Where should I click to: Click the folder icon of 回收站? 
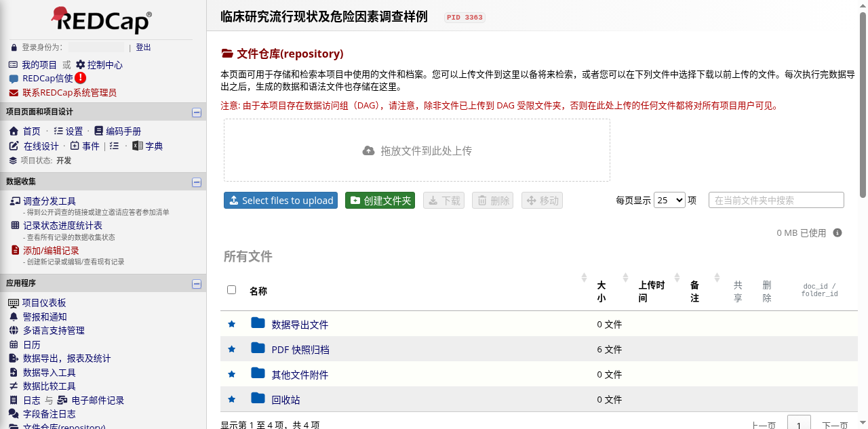(x=258, y=398)
